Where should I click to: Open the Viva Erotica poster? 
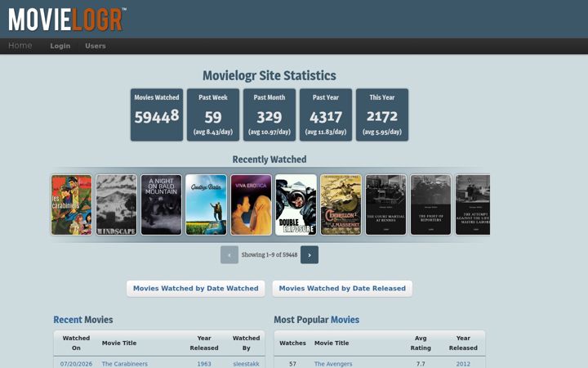252,205
